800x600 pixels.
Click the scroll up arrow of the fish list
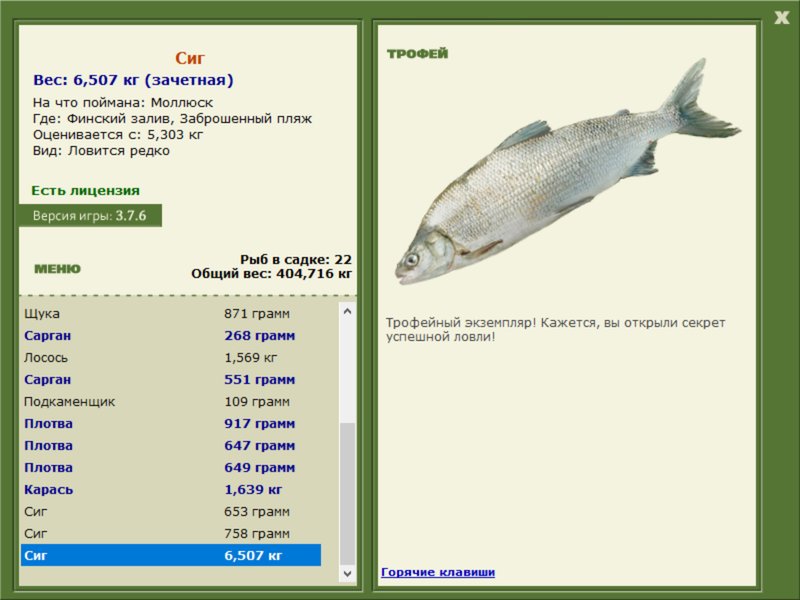[347, 311]
